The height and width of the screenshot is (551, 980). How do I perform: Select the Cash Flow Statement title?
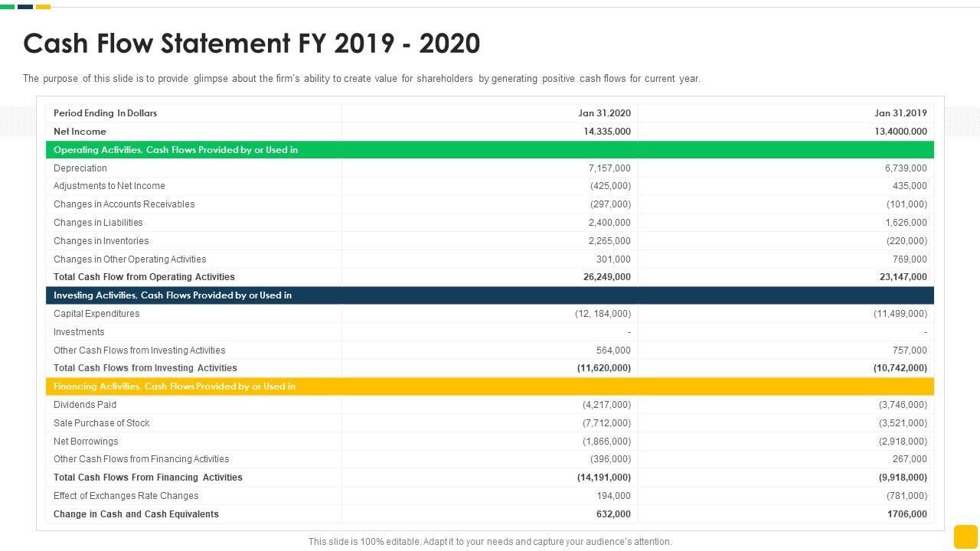251,44
